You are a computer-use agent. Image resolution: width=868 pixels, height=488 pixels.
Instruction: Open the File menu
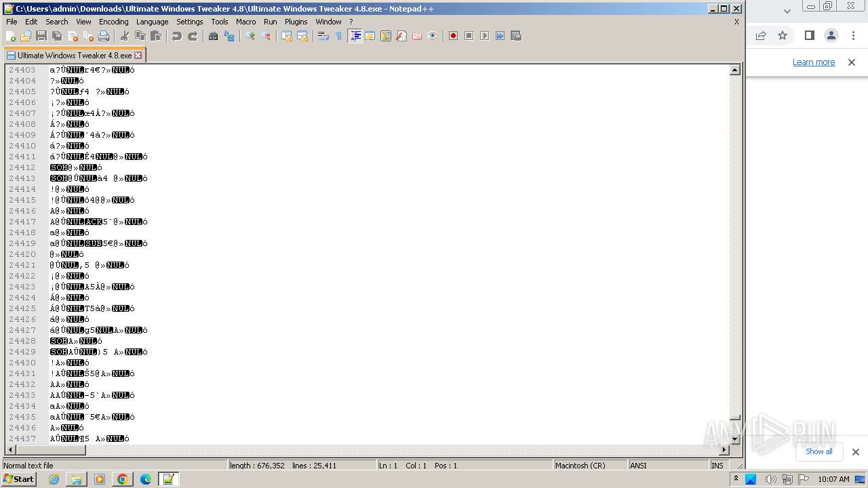pos(12,22)
